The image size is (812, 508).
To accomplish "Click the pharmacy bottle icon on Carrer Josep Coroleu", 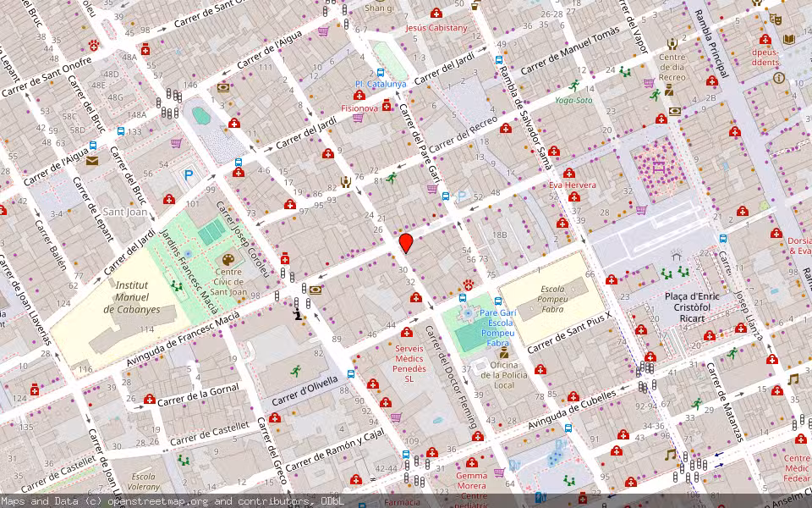I will pyautogui.click(x=284, y=258).
